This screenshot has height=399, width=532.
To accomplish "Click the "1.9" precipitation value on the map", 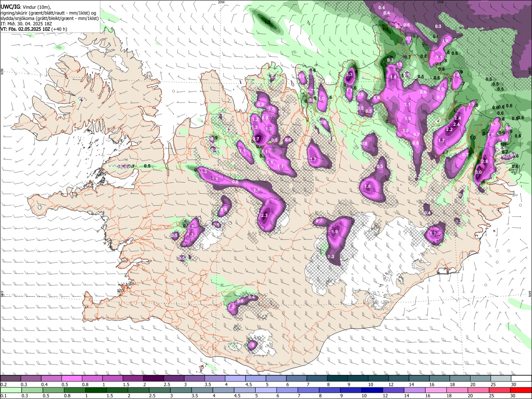I will coord(335,232).
